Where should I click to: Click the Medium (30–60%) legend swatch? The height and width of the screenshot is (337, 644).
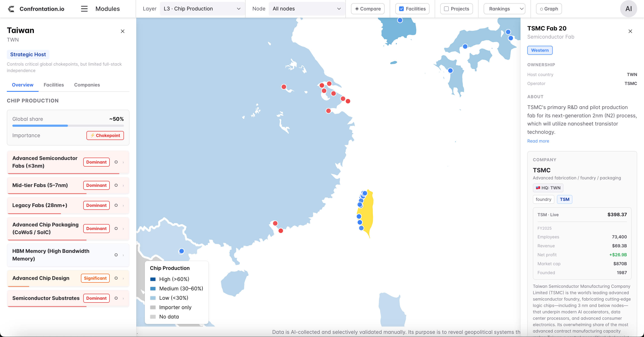coord(153,288)
